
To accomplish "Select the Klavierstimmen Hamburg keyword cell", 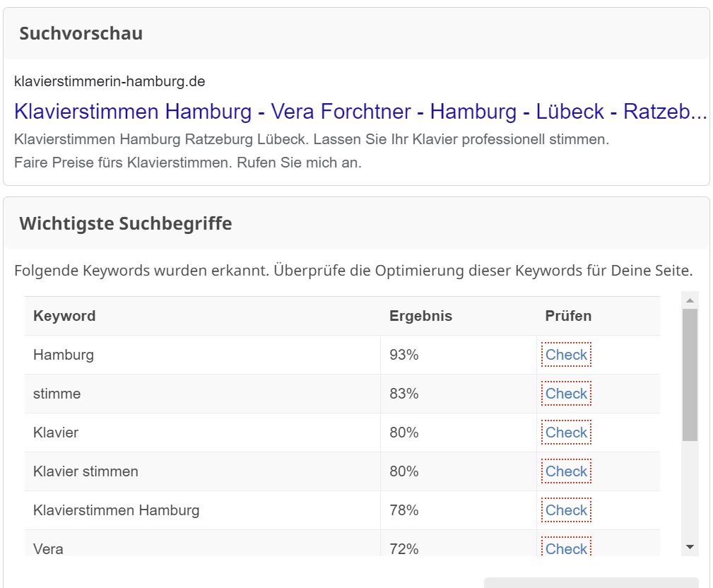I will [202, 510].
